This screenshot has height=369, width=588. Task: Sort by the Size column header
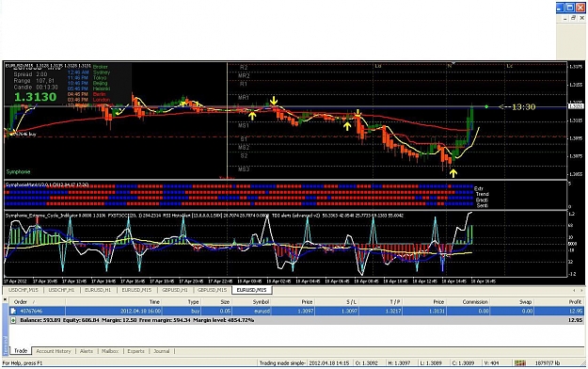pyautogui.click(x=216, y=302)
